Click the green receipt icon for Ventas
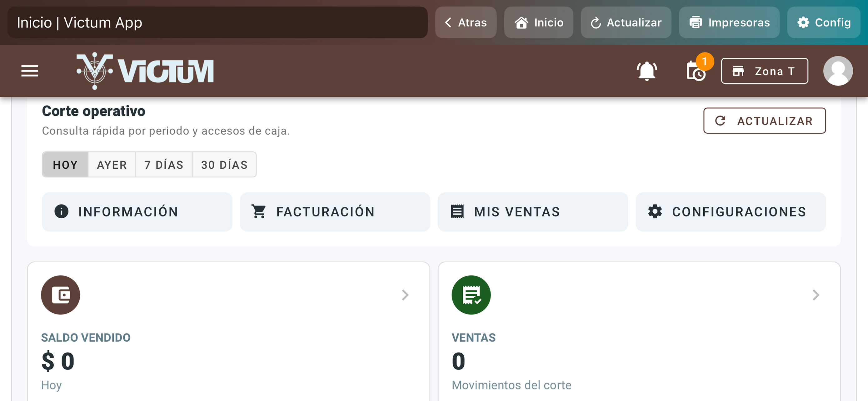The height and width of the screenshot is (401, 868). [471, 295]
